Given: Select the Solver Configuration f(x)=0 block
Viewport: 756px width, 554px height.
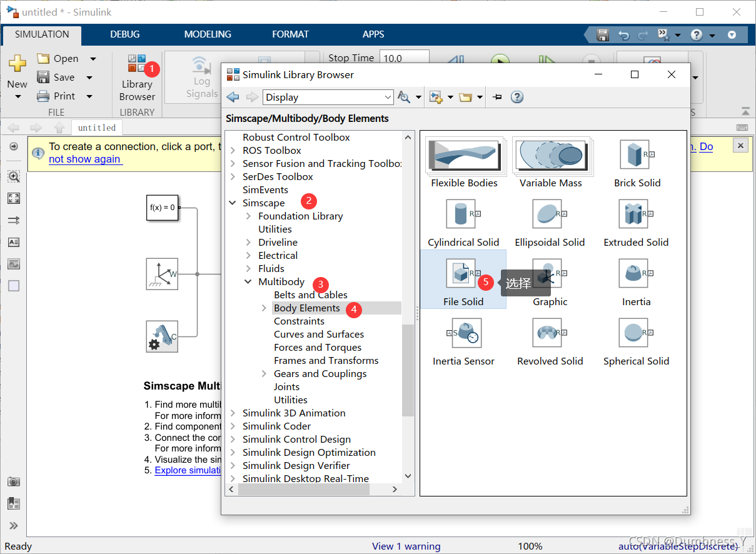Looking at the screenshot, I should (x=163, y=207).
